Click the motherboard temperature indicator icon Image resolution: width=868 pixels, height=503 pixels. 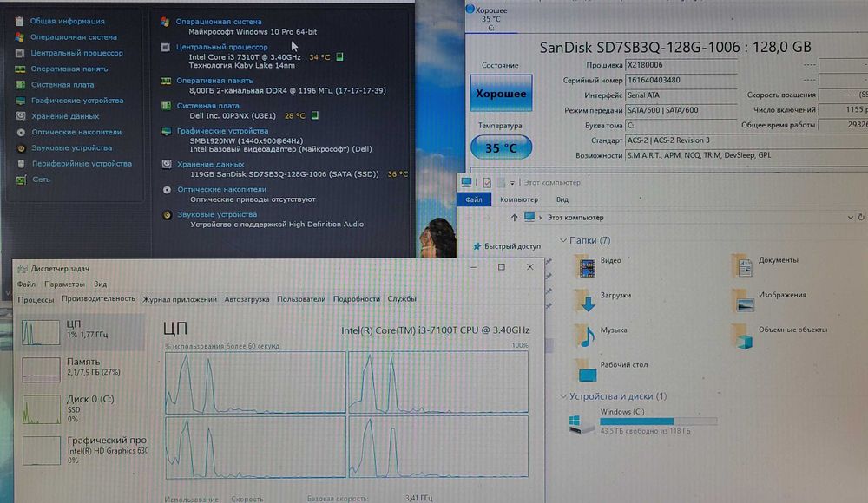click(314, 115)
